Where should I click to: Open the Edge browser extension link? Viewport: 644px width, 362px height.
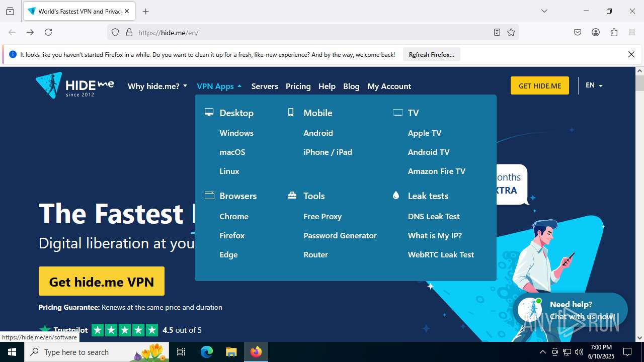pos(228,254)
